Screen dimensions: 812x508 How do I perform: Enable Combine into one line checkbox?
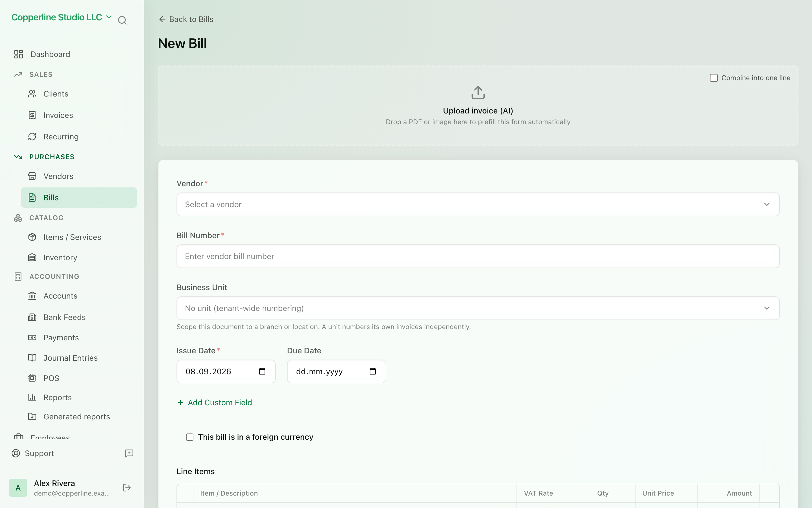point(714,78)
